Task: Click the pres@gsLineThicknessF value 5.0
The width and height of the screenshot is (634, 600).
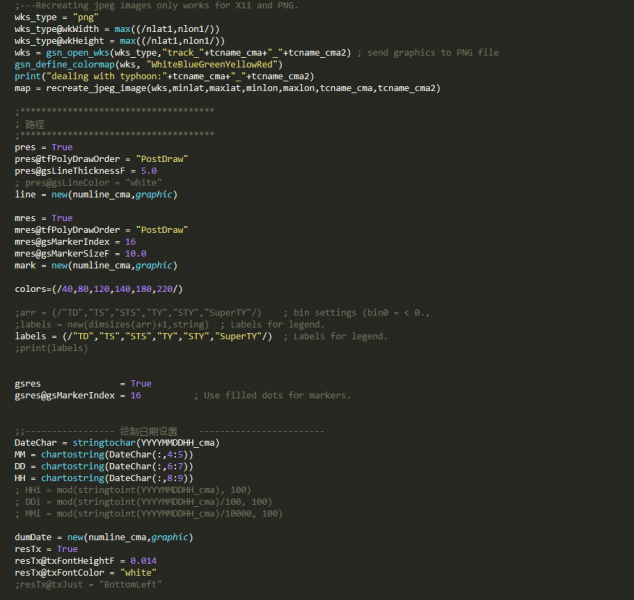Action: coord(148,171)
